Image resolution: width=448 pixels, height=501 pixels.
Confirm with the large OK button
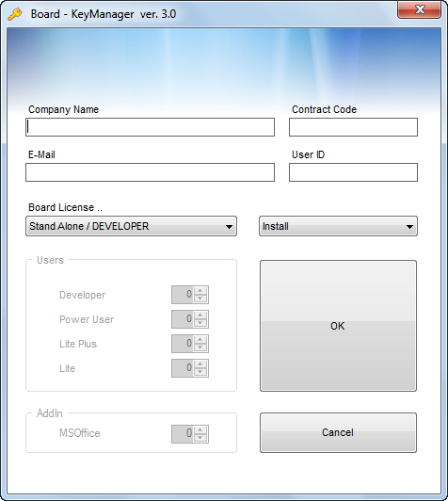(x=338, y=326)
